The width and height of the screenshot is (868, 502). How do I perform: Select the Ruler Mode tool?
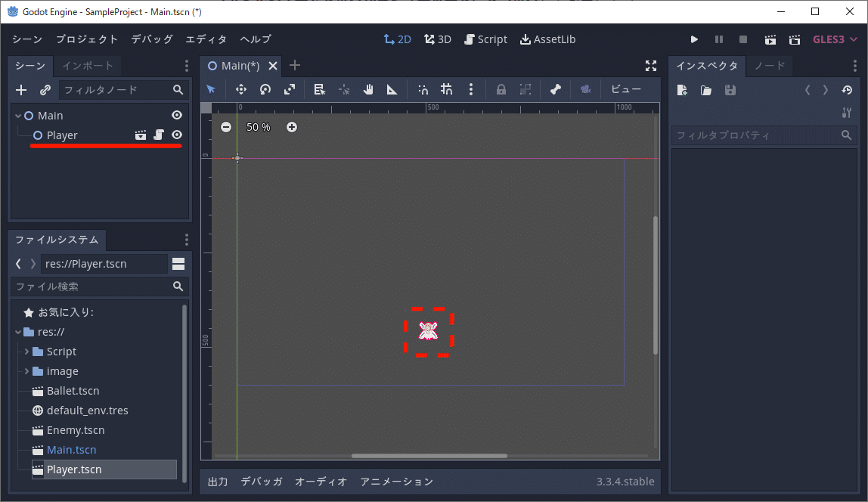(392, 90)
